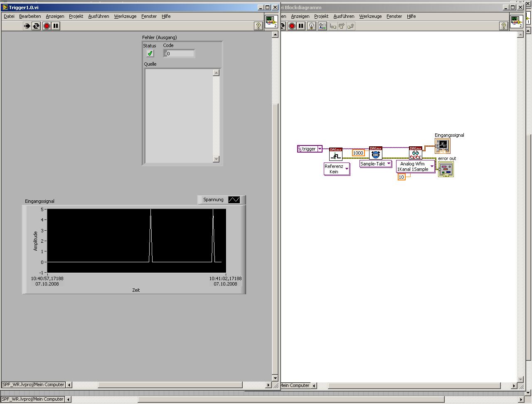This screenshot has width=532, height=404.
Task: Click front panel horizontal scroll right arrow
Action: pos(268,385)
